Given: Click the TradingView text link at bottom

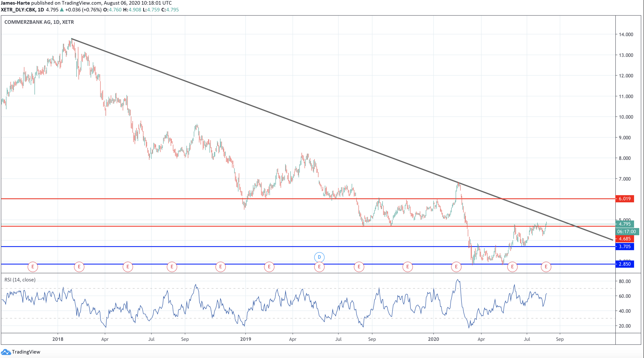Looking at the screenshot, I should tap(26, 352).
